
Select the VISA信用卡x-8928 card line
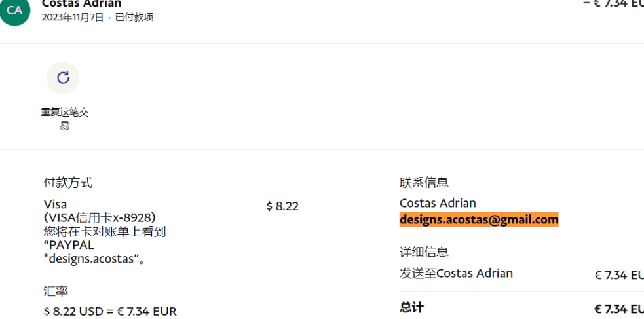100,217
